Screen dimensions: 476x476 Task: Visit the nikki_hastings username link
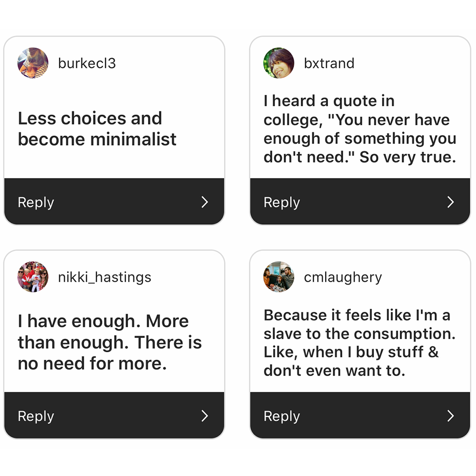[x=104, y=277]
